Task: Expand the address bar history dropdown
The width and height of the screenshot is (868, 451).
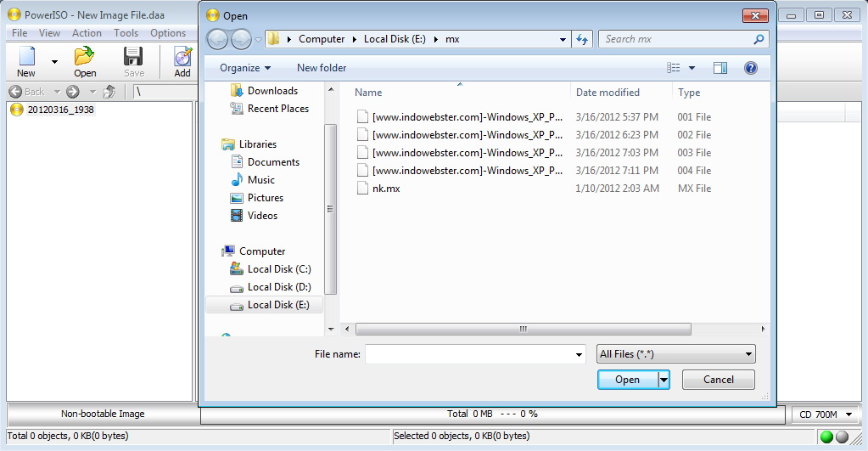Action: [563, 39]
